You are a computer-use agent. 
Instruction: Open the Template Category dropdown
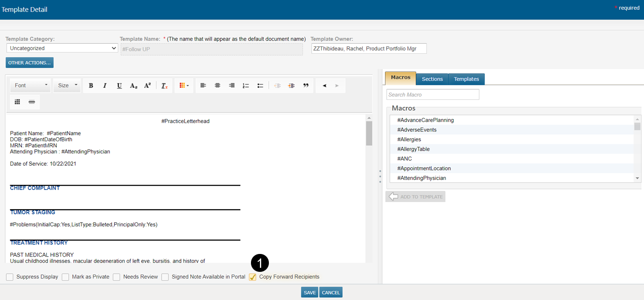(x=62, y=48)
